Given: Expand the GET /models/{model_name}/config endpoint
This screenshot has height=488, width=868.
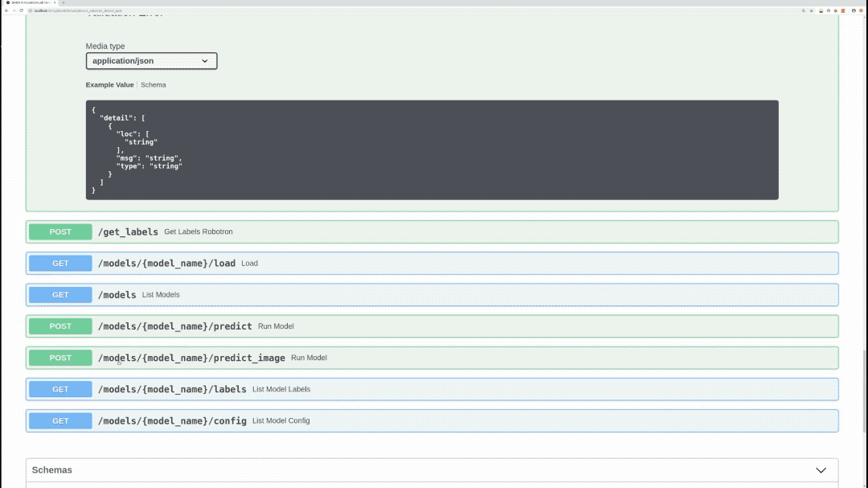Looking at the screenshot, I should coord(432,421).
